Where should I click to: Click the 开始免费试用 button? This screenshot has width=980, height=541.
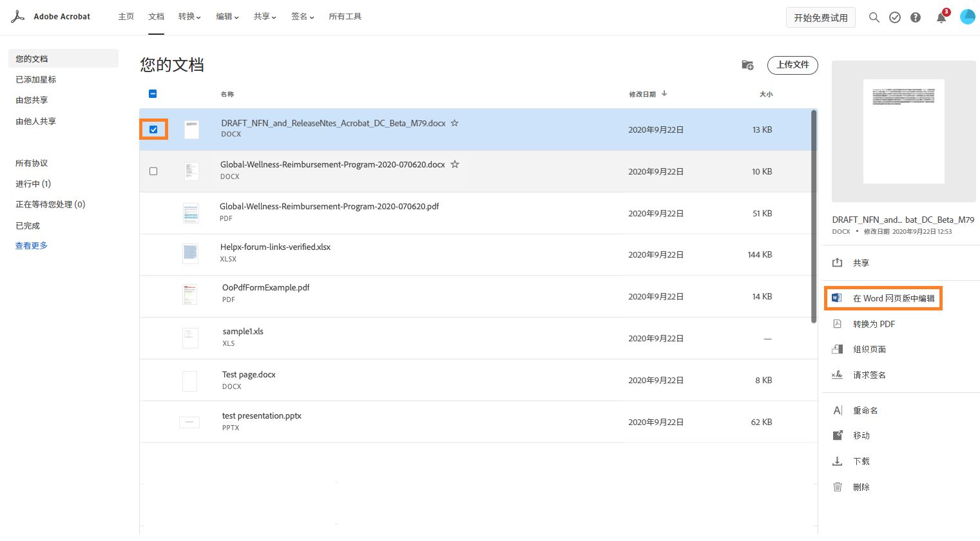(x=821, y=17)
